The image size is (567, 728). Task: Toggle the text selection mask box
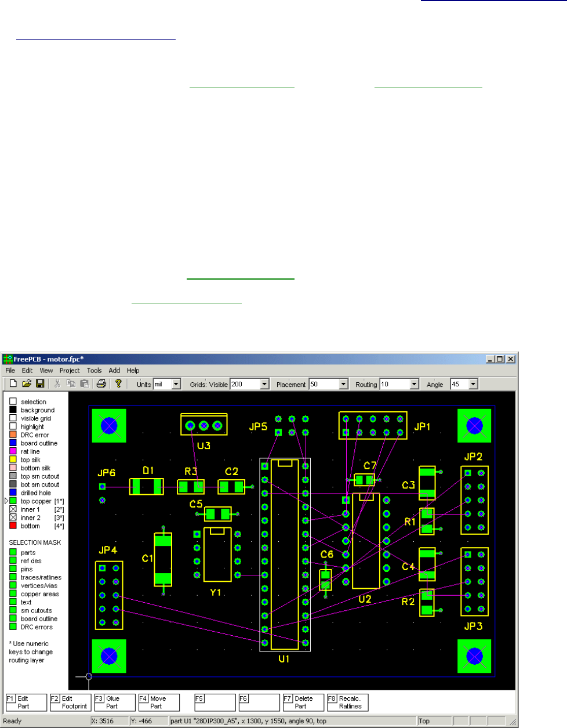click(x=13, y=602)
